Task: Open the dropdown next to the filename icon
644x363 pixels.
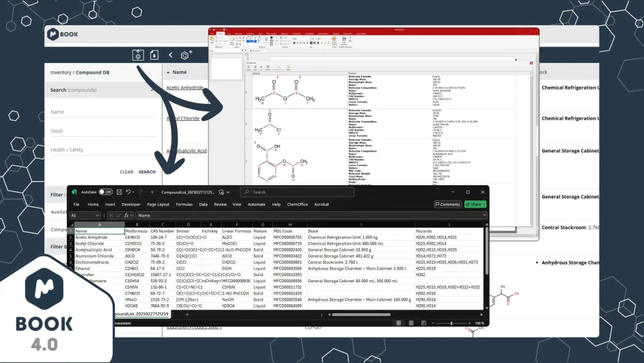Action: [x=228, y=192]
